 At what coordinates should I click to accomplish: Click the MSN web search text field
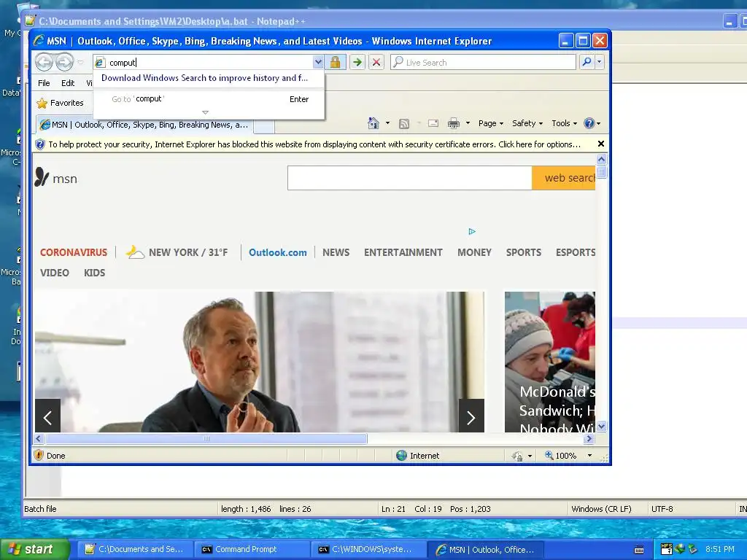click(x=410, y=178)
